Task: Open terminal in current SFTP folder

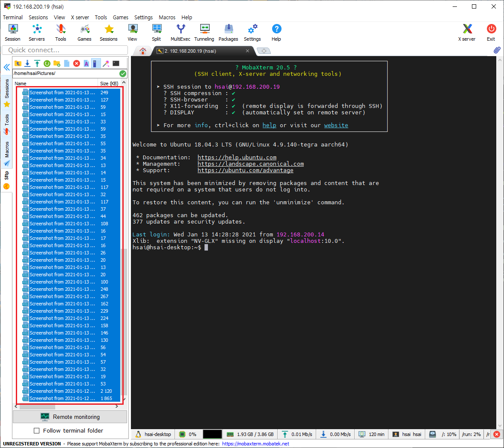Action: click(116, 63)
